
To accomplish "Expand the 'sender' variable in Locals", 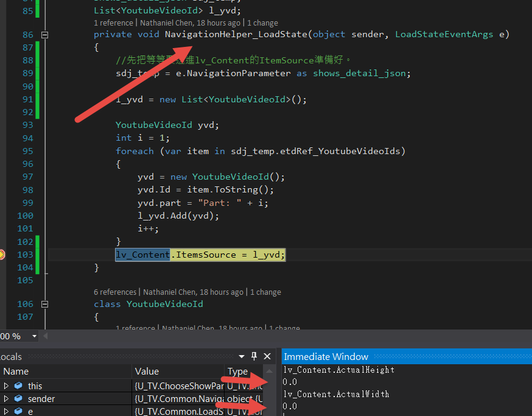I will click(6, 398).
